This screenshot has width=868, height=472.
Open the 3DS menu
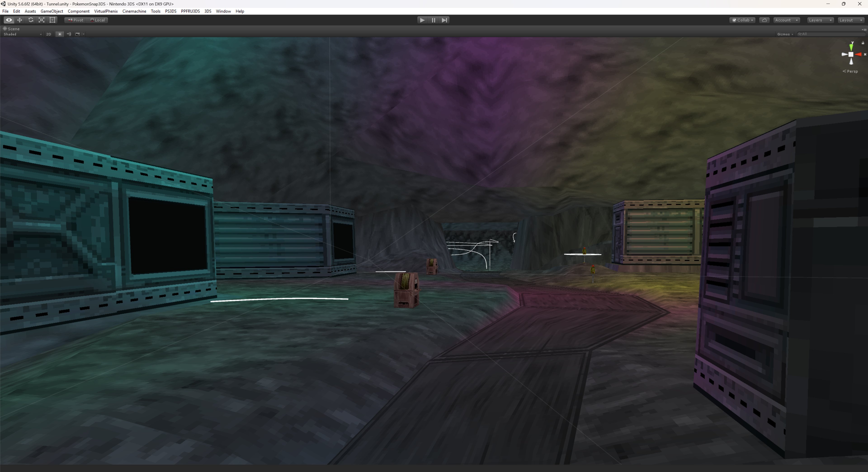(208, 11)
